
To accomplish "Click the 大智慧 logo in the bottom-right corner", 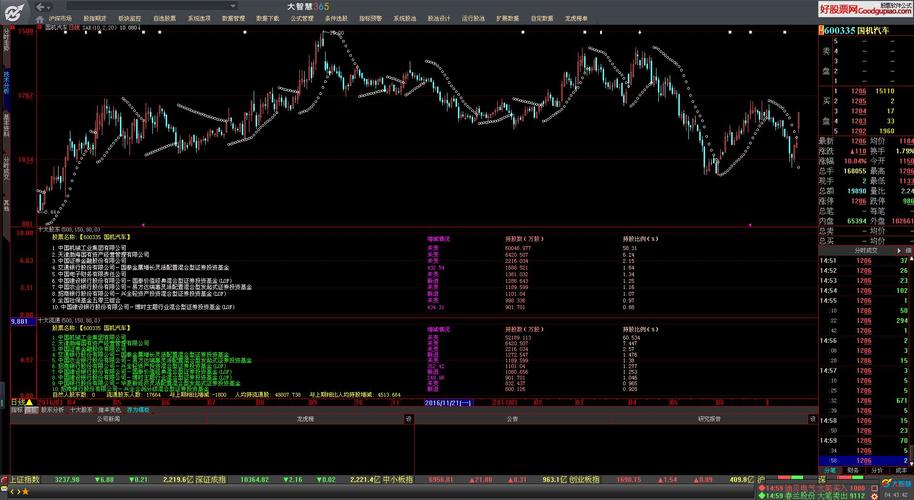I will [897, 483].
